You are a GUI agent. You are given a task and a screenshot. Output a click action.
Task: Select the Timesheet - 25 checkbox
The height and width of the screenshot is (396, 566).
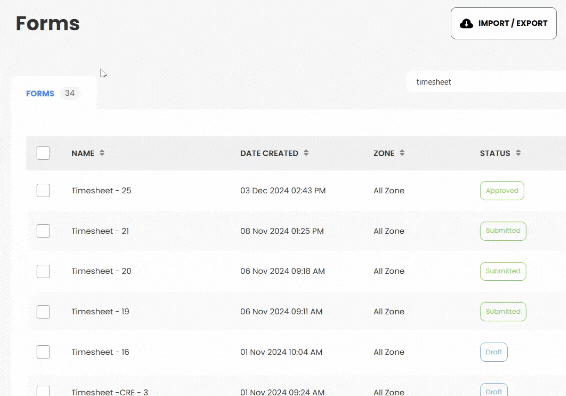[x=43, y=191]
